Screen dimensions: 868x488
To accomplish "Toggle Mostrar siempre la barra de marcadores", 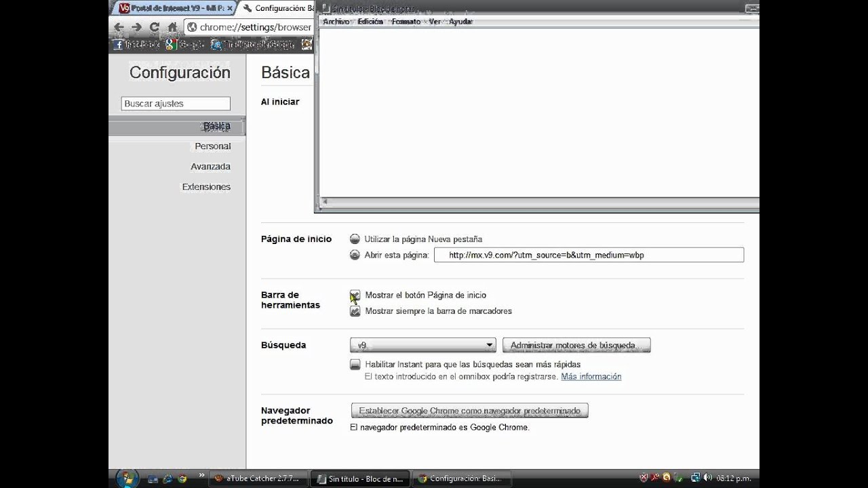I will (355, 312).
